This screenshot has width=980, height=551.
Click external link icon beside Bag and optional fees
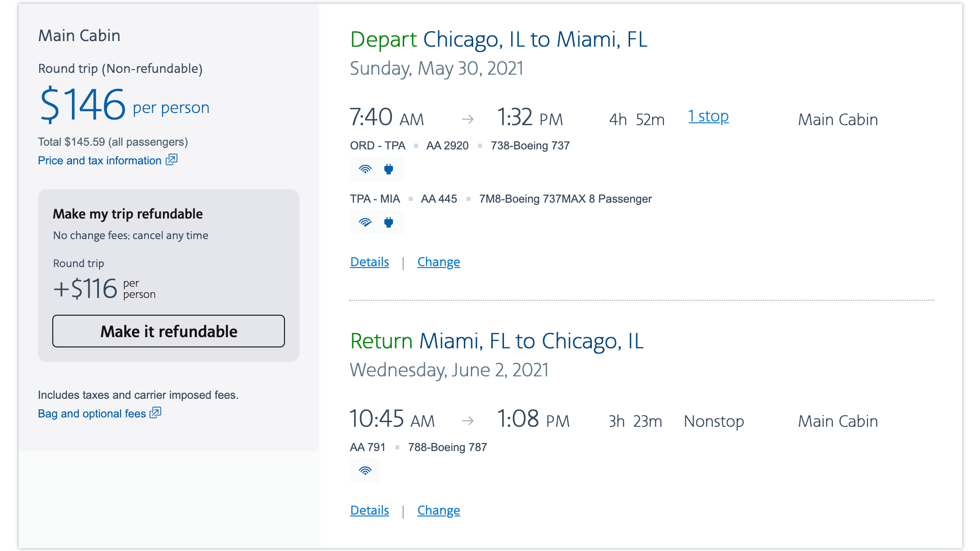coord(156,413)
